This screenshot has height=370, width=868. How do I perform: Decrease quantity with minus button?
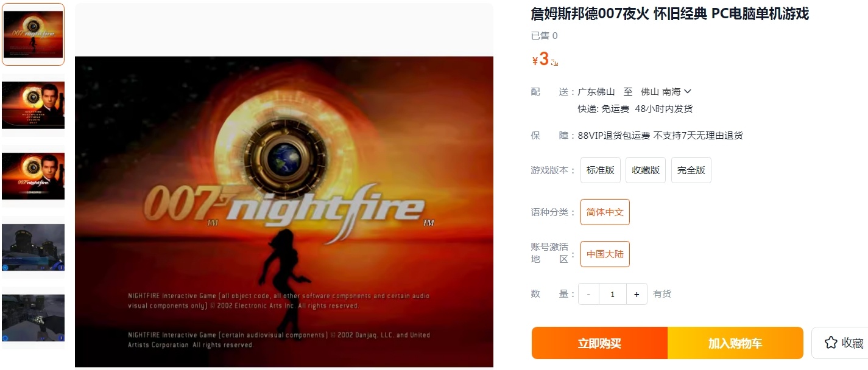588,294
